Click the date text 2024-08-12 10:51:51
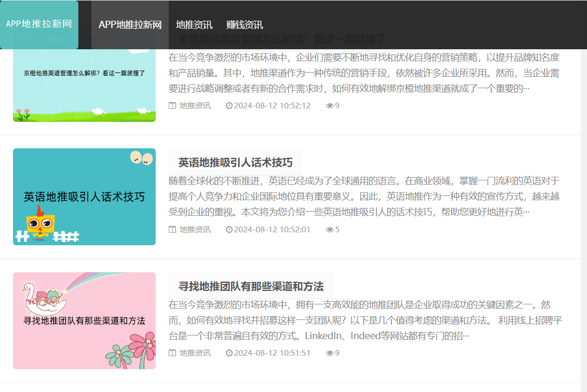587x392 pixels. (x=272, y=353)
